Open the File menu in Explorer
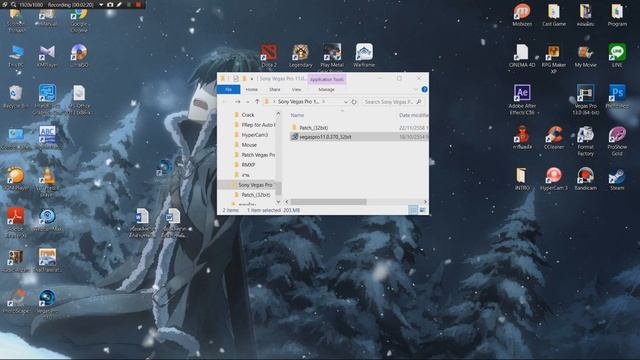Screen dimensions: 640x360 pos(229,89)
